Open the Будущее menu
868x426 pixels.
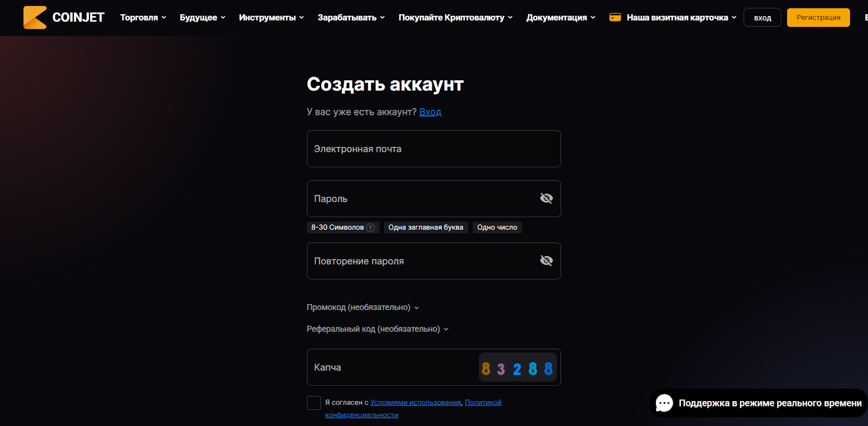202,17
